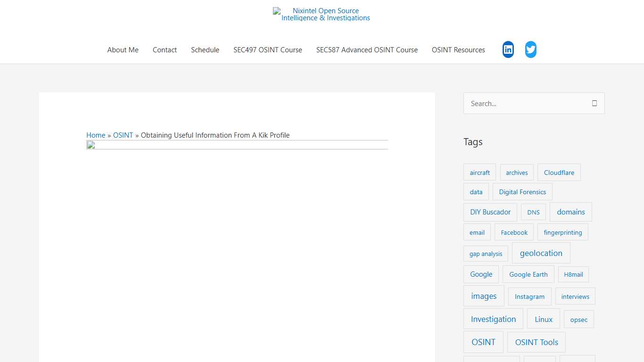Open the About Me menu item

coord(123,49)
